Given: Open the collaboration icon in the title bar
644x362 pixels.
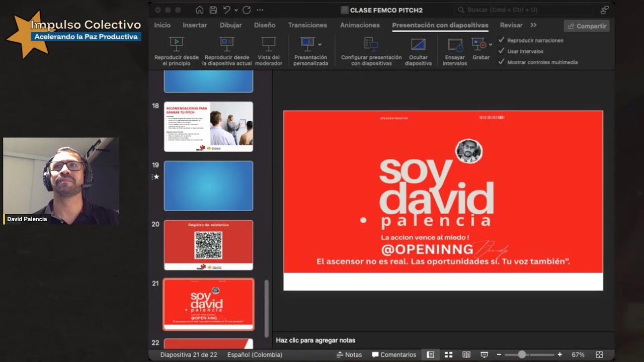Looking at the screenshot, I should 604,10.
